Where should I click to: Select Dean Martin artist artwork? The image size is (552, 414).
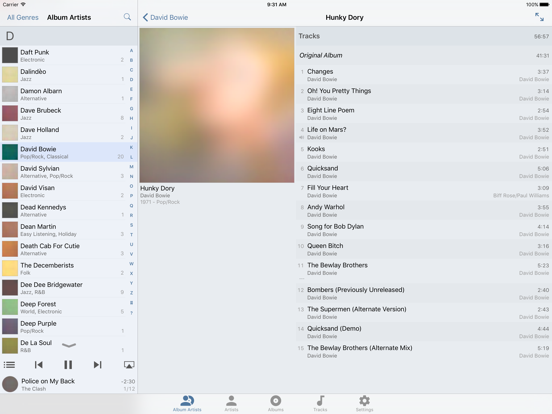coord(10,230)
